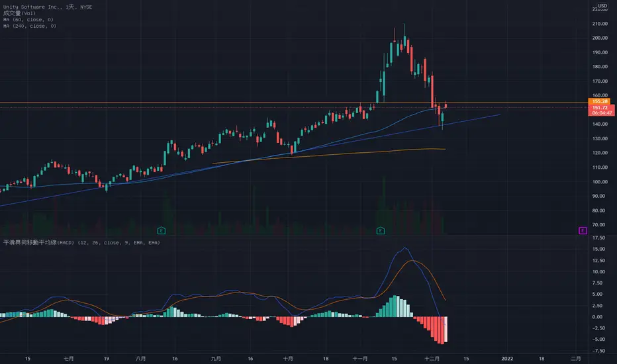Click the 九月 label on the time axis
This screenshot has height=364, width=617.
tap(216, 359)
